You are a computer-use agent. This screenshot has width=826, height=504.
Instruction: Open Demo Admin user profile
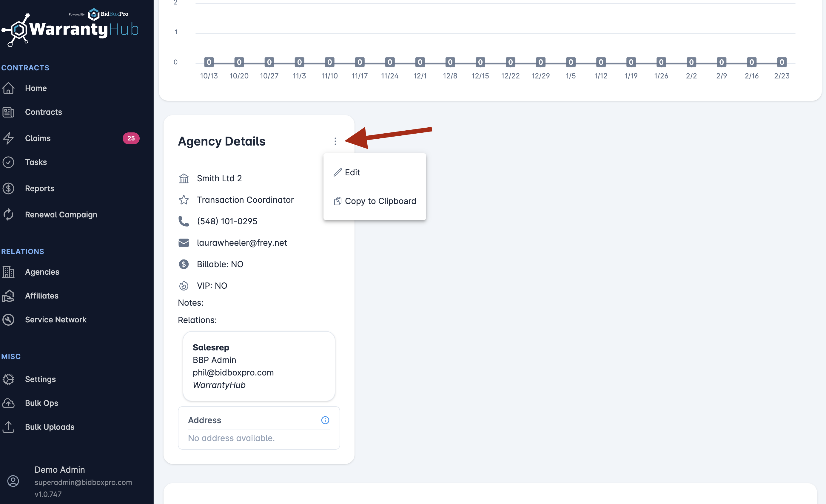[x=59, y=470]
